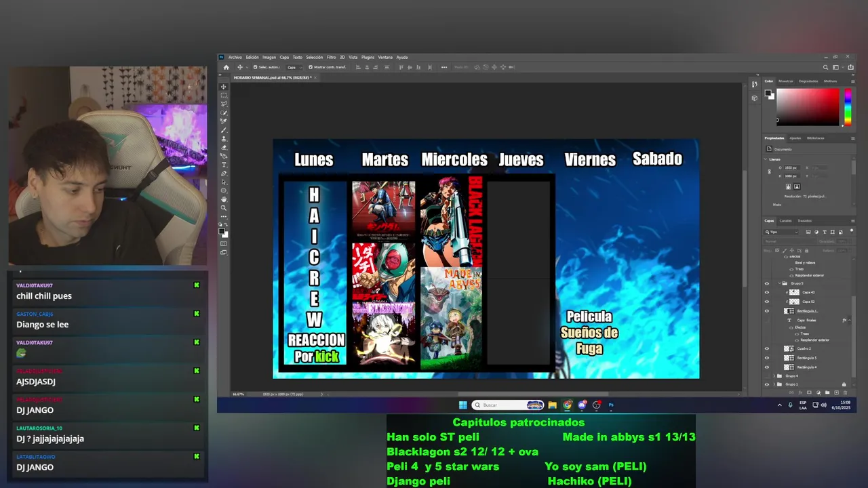The image size is (868, 488).
Task: Collapse the Lienzo section
Action: (x=766, y=159)
